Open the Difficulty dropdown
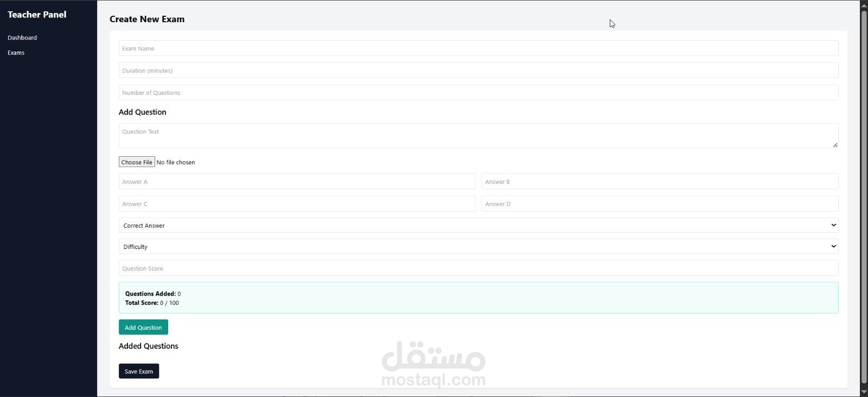This screenshot has width=868, height=397. pos(478,246)
